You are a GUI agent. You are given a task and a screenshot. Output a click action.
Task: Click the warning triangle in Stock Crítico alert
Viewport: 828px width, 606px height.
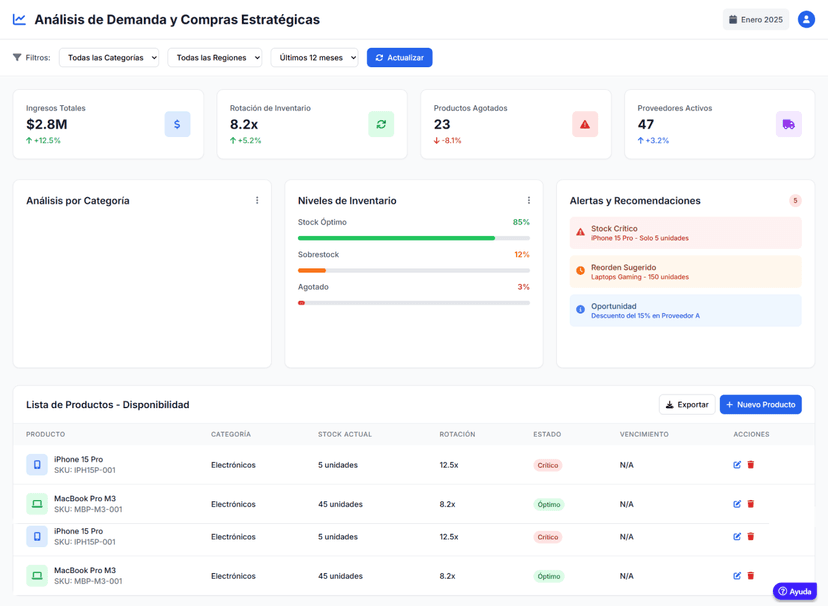580,232
